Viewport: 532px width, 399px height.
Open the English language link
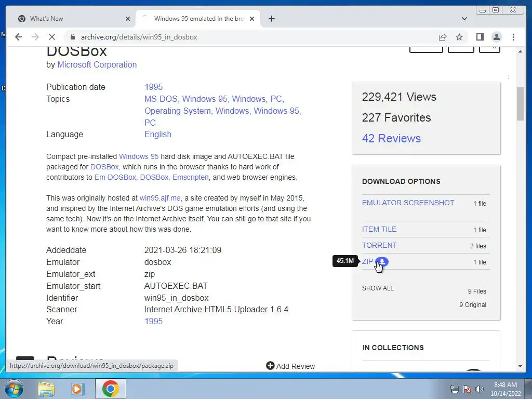tap(158, 134)
